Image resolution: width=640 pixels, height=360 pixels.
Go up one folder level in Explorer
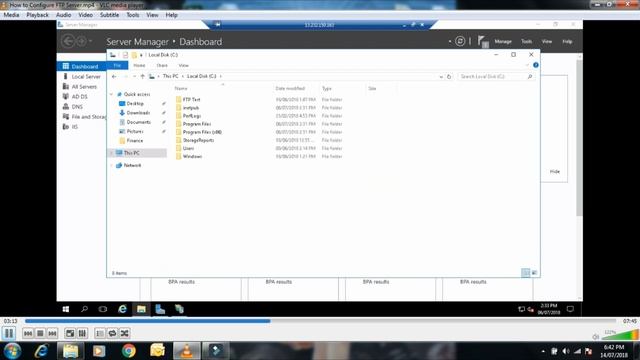click(142, 76)
